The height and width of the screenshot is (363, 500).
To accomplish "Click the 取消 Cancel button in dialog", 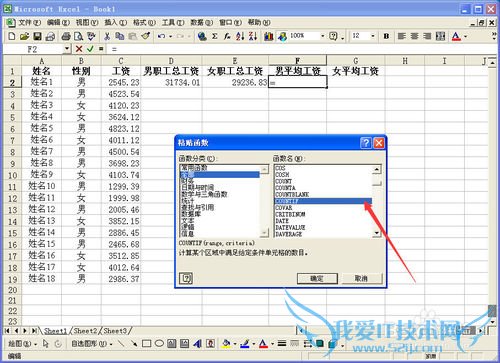I will (361, 278).
